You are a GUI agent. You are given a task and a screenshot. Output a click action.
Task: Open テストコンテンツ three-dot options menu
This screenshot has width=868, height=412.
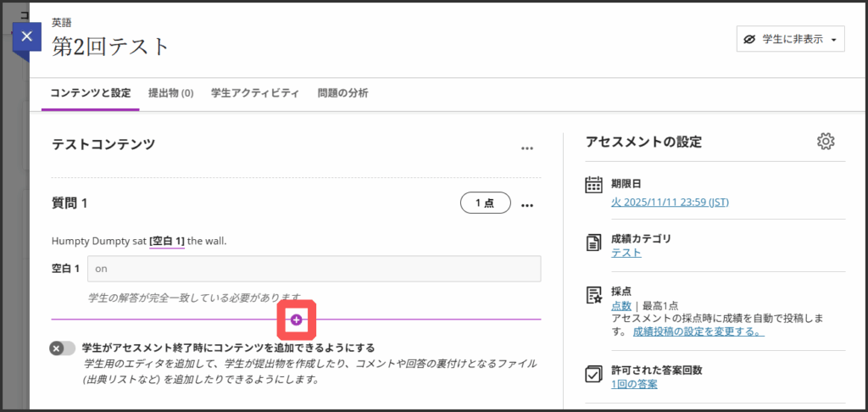point(527,148)
